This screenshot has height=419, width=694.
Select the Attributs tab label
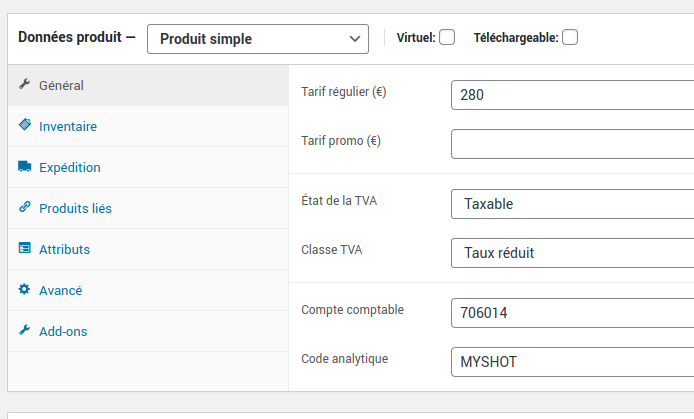(64, 249)
